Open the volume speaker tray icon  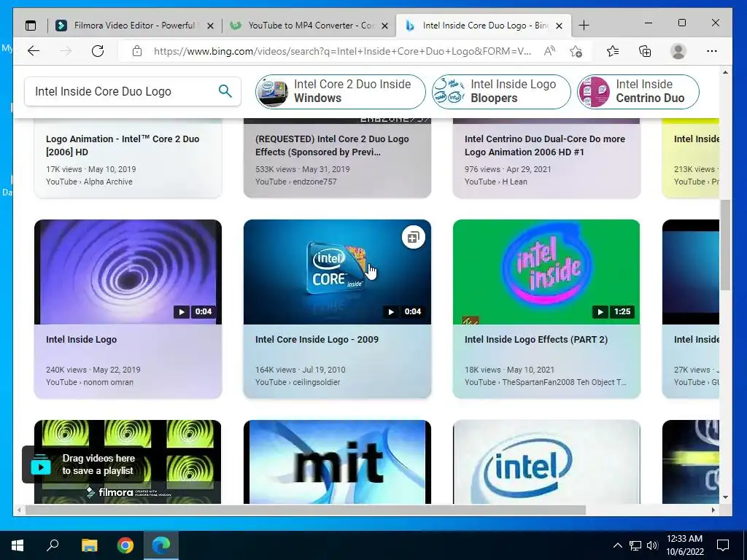pyautogui.click(x=652, y=545)
